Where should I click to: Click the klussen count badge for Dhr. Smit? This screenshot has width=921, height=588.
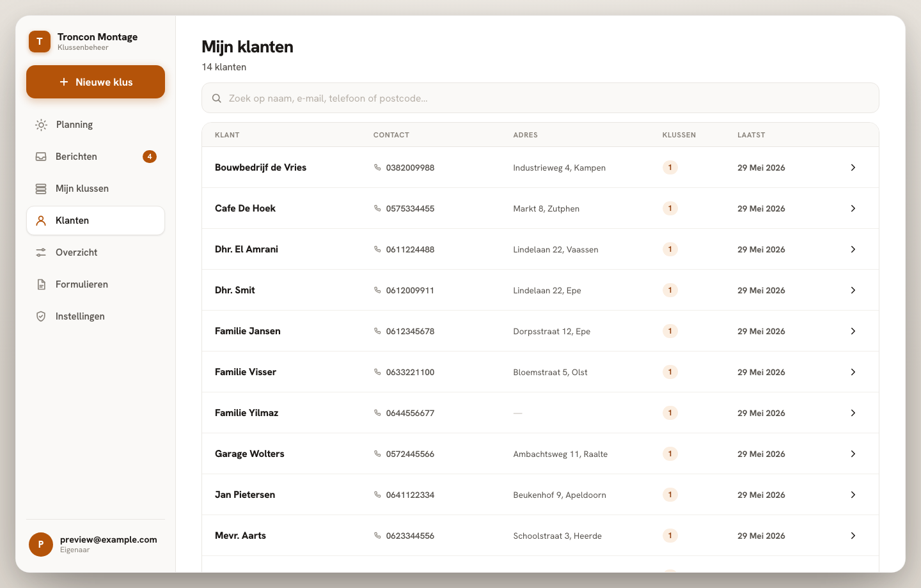(x=670, y=290)
